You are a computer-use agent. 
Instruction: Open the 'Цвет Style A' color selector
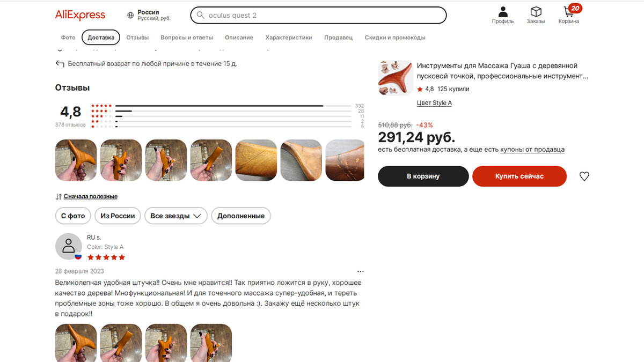(434, 103)
